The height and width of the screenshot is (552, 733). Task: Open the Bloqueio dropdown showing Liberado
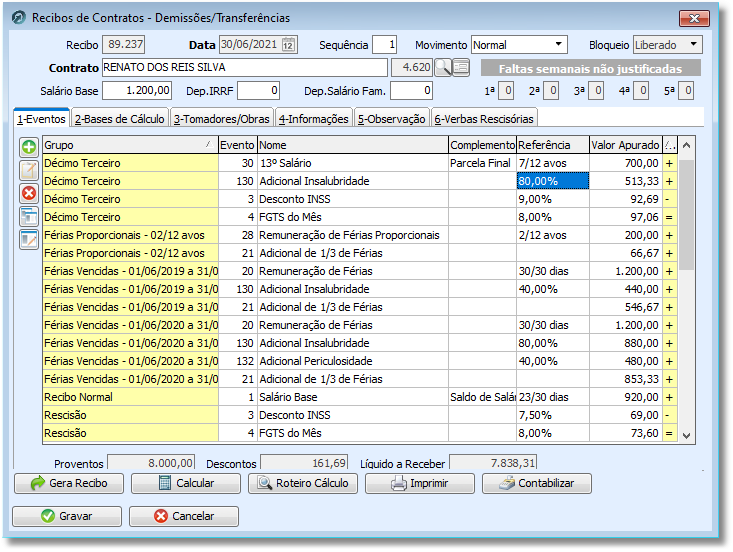point(693,44)
